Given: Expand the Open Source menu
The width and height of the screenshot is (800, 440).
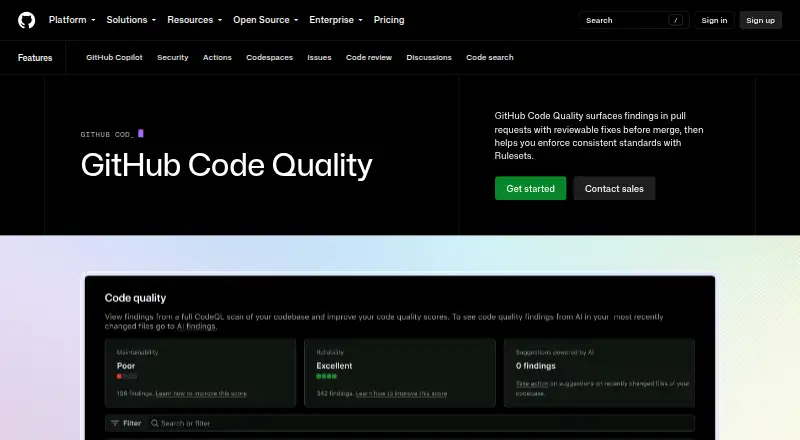Looking at the screenshot, I should (x=265, y=20).
